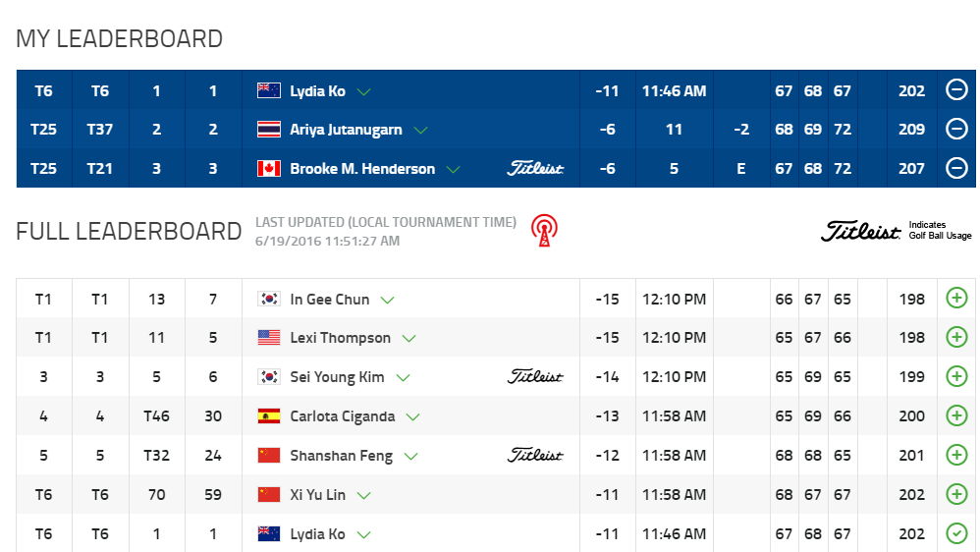
Task: Expand Carlota Ciganda's details chevron
Action: click(413, 417)
